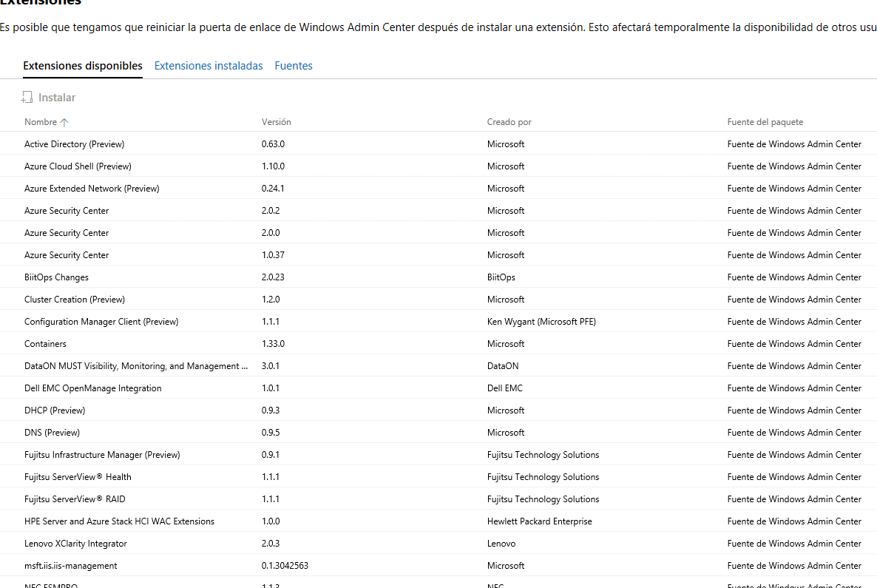The image size is (877, 588).
Task: Open the Fuentes tab
Action: tap(294, 66)
